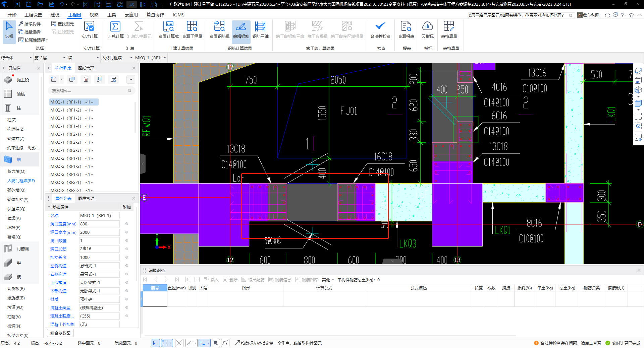Click new component icon in 构件列表
Screen dimensions: 644x348
click(54, 79)
